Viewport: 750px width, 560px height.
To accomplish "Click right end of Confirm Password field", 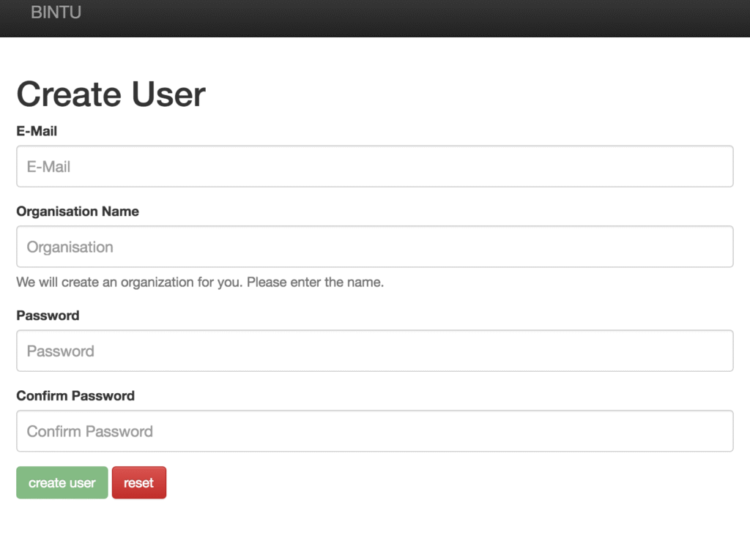I will coord(703,431).
